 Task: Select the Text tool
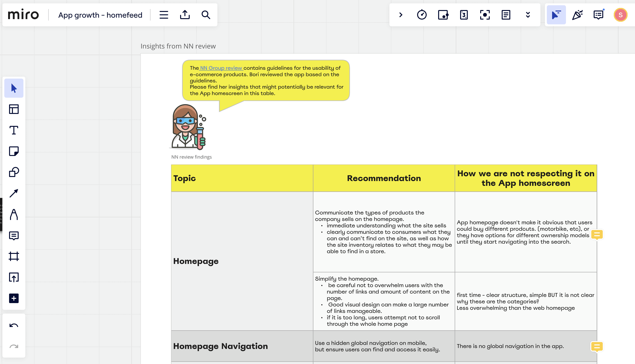(x=14, y=130)
